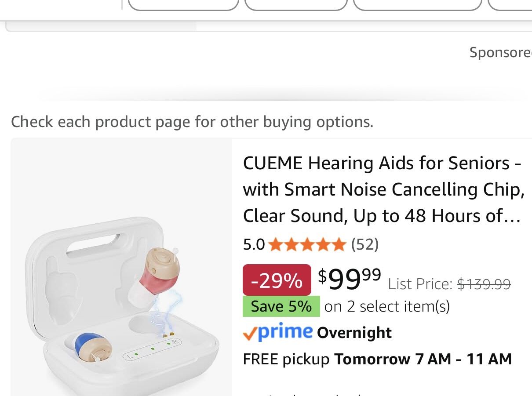
Task: Click the Overnight delivery option label
Action: pyautogui.click(x=354, y=333)
